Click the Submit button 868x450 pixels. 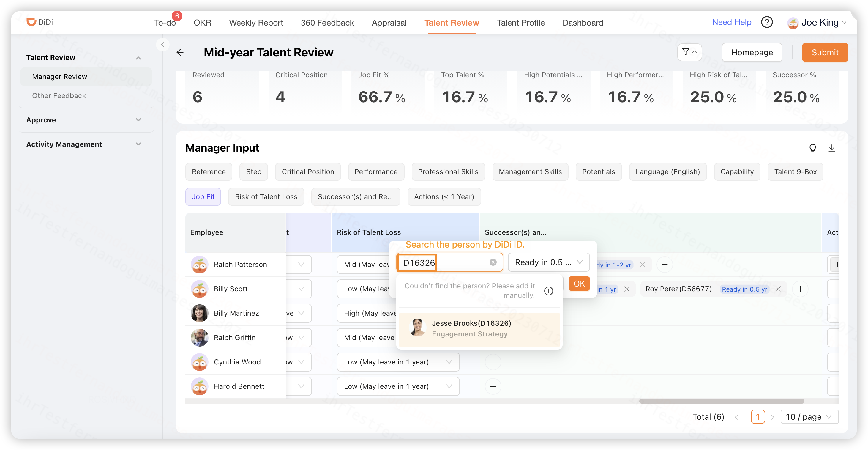pos(825,52)
